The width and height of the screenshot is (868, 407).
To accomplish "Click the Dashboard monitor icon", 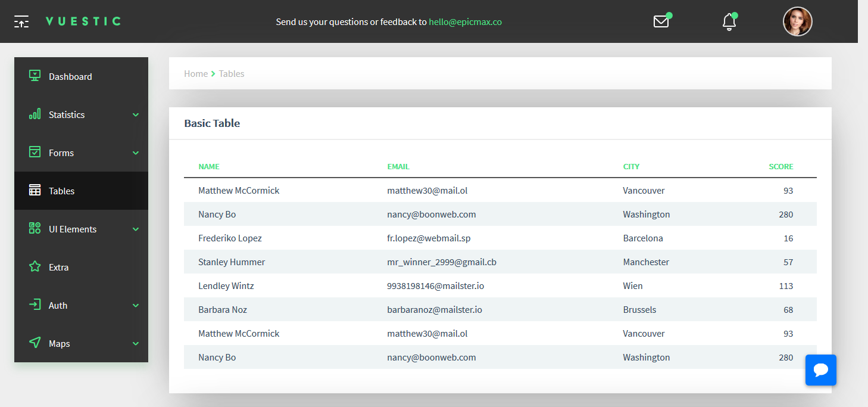I will click(x=35, y=76).
